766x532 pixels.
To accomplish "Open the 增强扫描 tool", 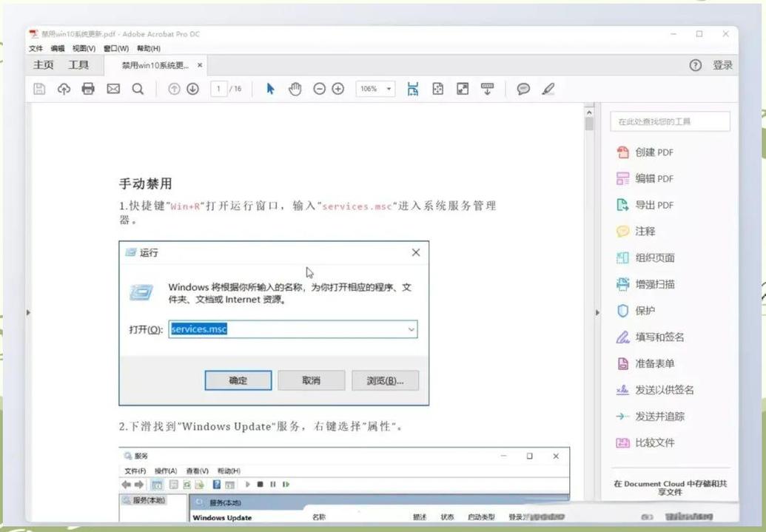I will click(x=656, y=283).
